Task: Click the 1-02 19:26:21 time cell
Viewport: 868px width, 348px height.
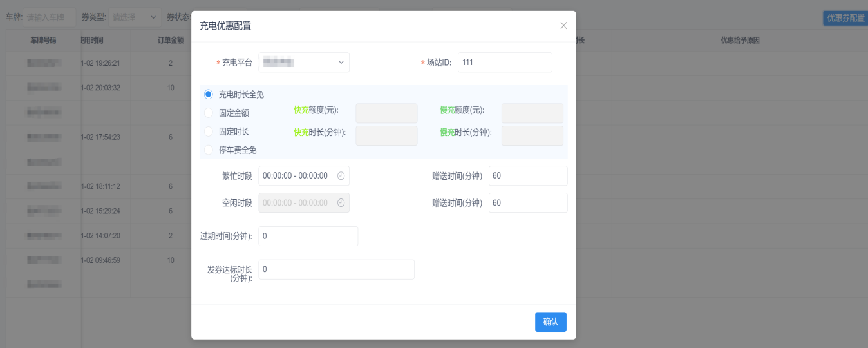Action: (101, 63)
